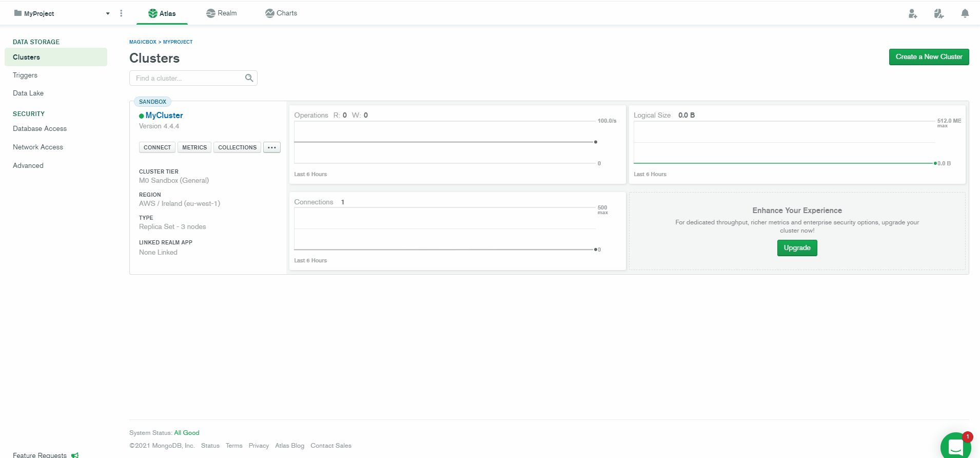Open Triggers in the sidebar
Viewport: 980px width, 458px height.
[x=25, y=75]
